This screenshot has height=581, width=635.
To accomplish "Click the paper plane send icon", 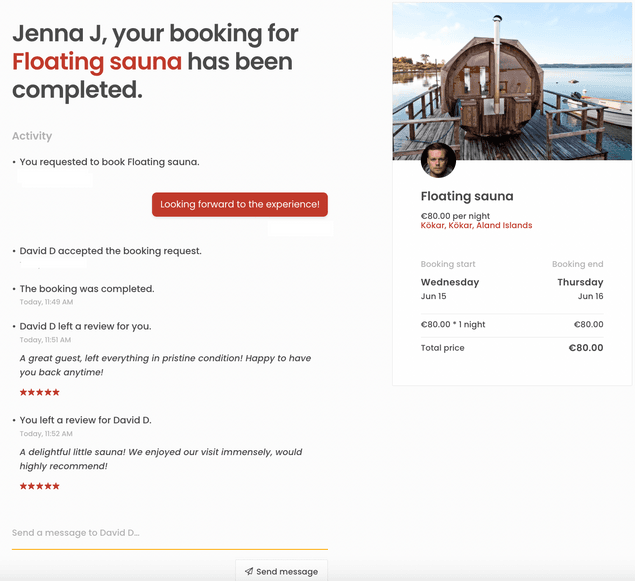I will click(x=248, y=572).
